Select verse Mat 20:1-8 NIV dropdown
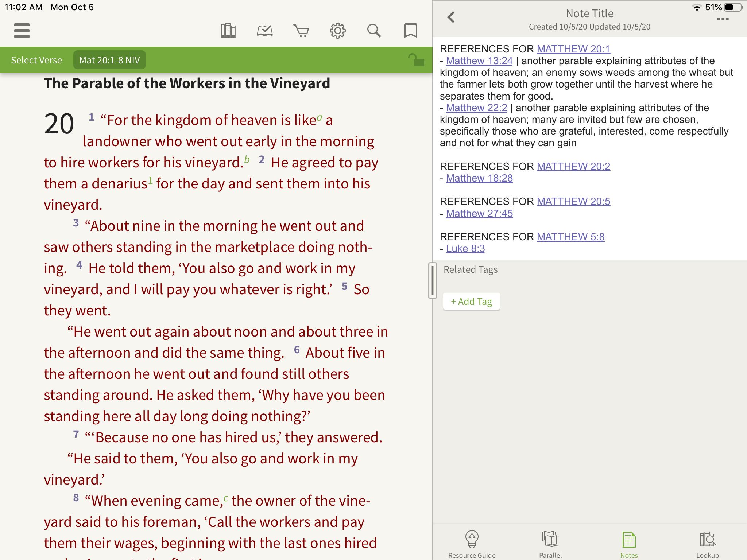Viewport: 747px width, 560px height. pos(110,60)
